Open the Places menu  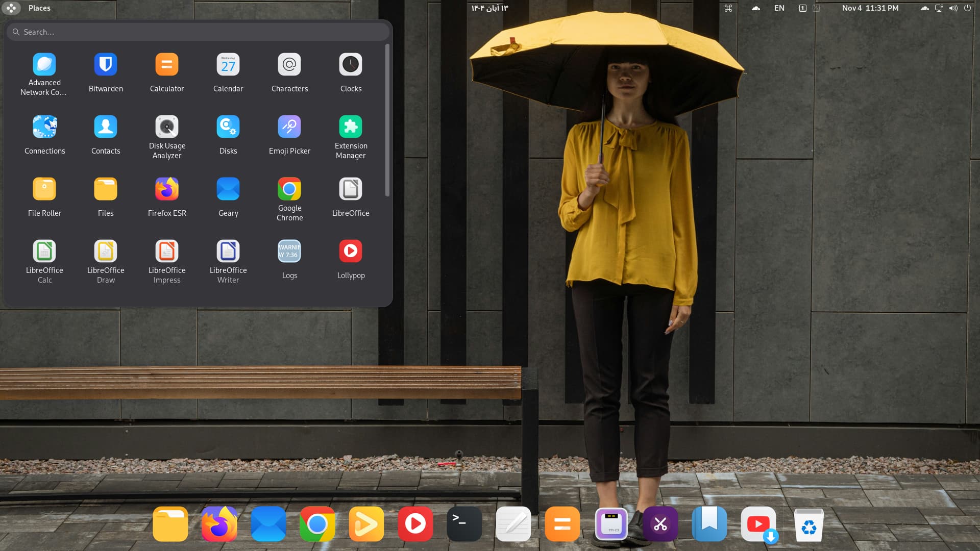pos(39,8)
